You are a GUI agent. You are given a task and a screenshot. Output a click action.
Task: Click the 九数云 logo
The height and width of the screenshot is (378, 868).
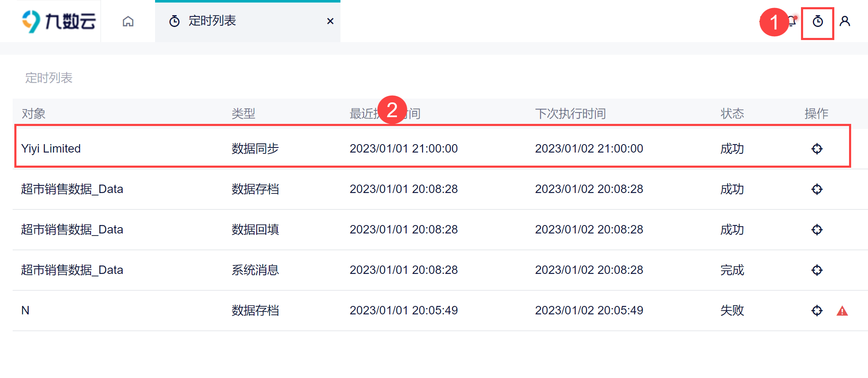coord(59,21)
